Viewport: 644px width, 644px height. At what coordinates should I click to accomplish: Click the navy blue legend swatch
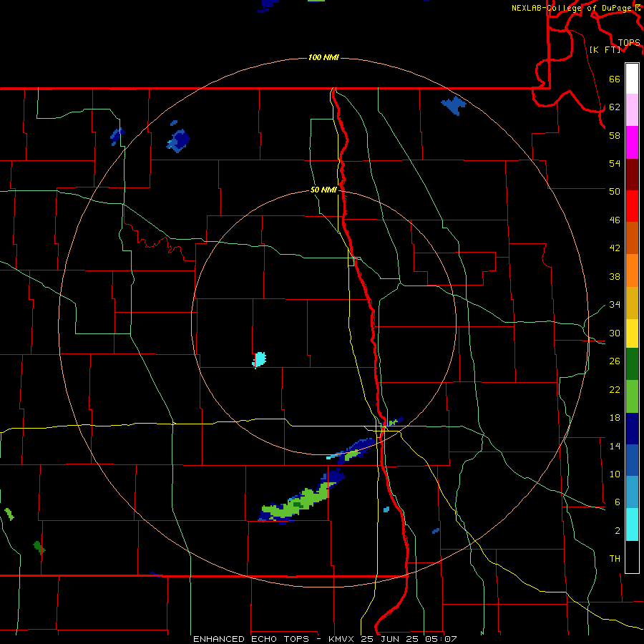tap(632, 429)
